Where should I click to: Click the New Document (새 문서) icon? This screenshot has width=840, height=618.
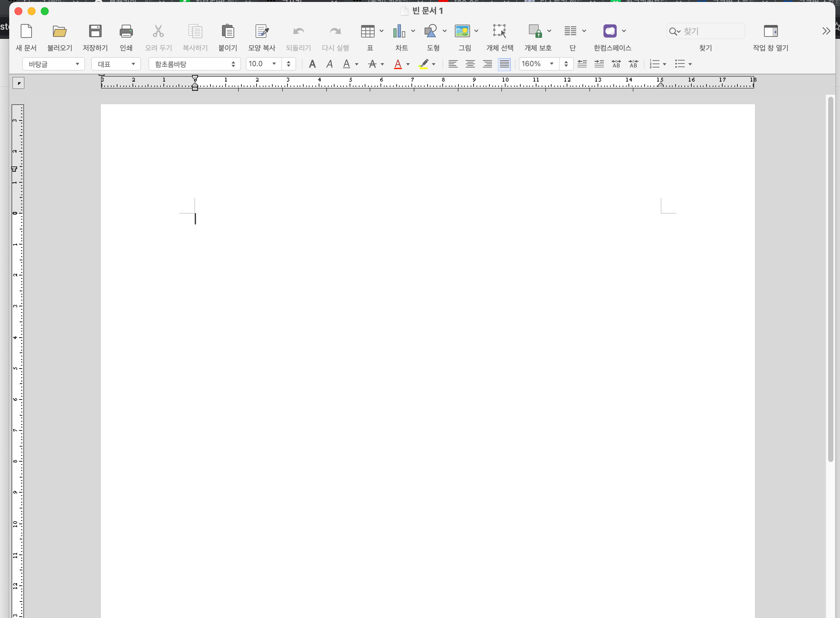pyautogui.click(x=26, y=31)
